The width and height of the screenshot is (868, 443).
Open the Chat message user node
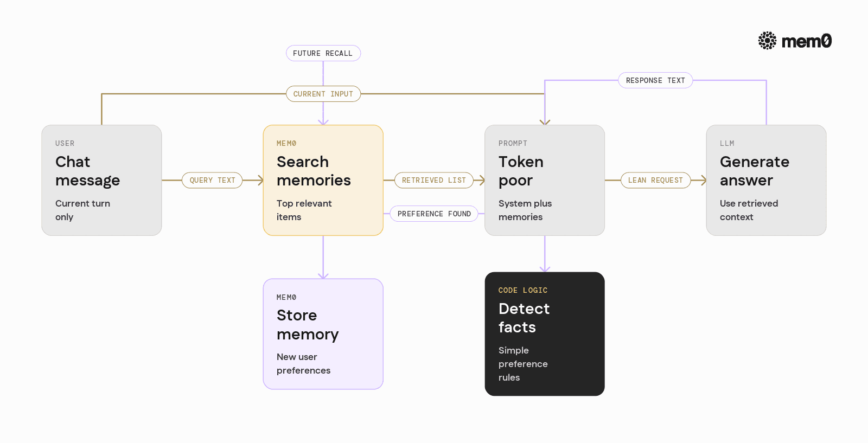pos(101,180)
